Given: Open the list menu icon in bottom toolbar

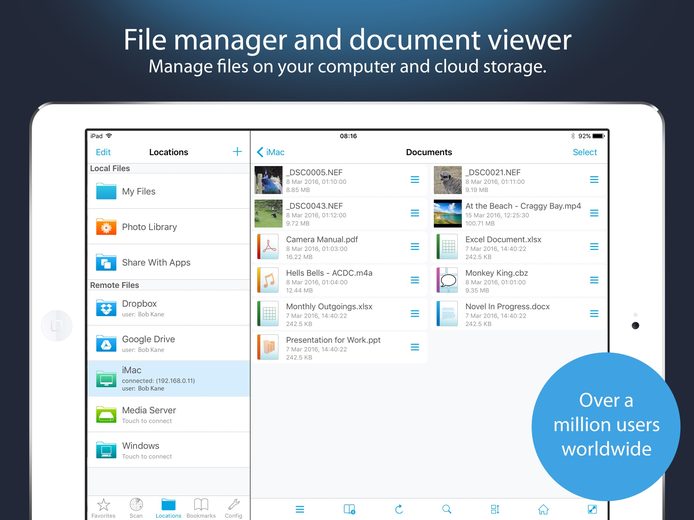Looking at the screenshot, I should click(300, 509).
